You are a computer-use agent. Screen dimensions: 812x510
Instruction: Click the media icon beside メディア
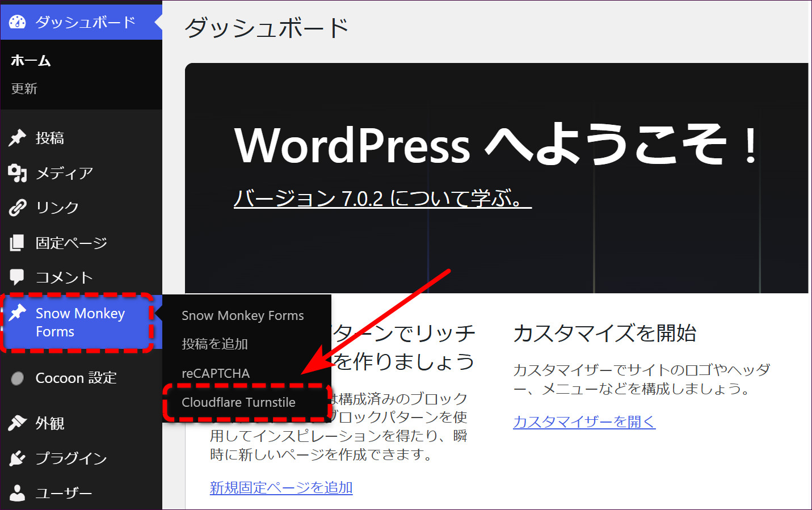click(x=18, y=173)
